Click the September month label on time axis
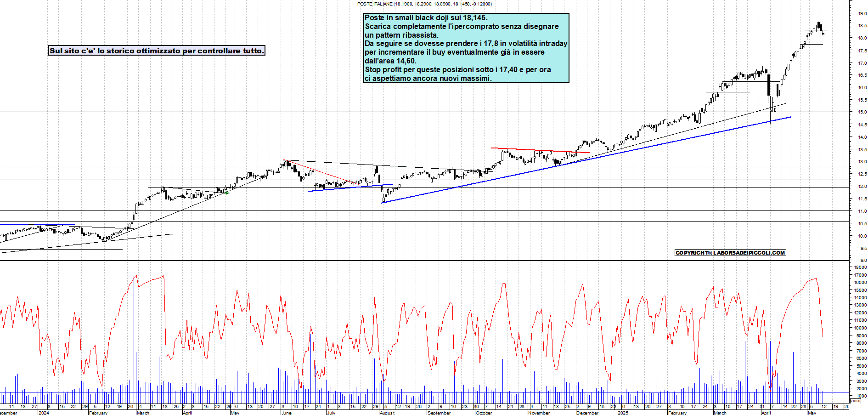Image resolution: width=868 pixels, height=415 pixels. pyautogui.click(x=439, y=413)
